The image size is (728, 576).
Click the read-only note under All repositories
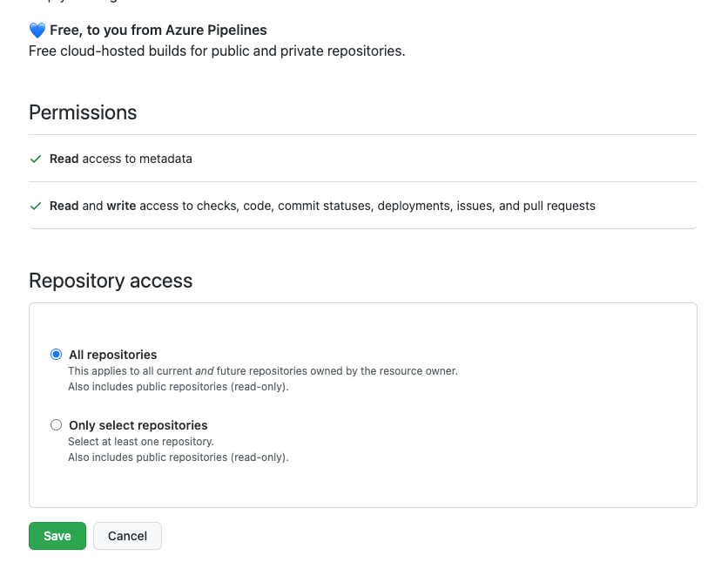click(178, 386)
